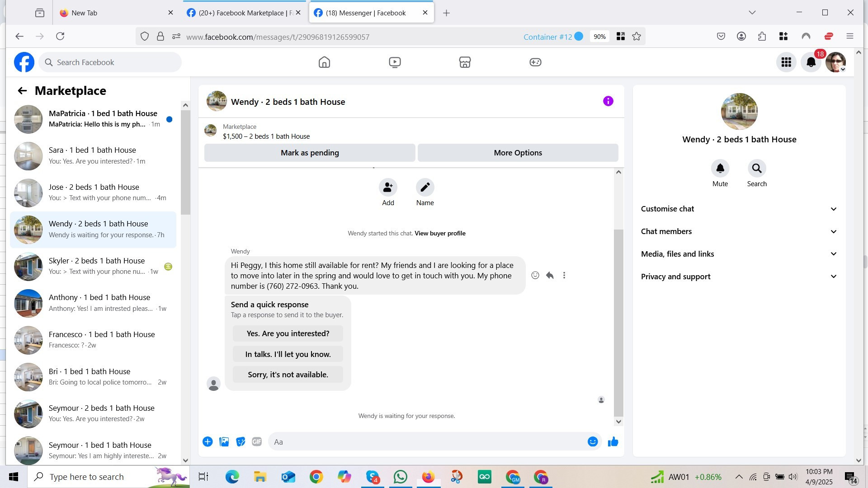Focus the Search Facebook box
Screen dimensions: 868x488
(x=110, y=62)
